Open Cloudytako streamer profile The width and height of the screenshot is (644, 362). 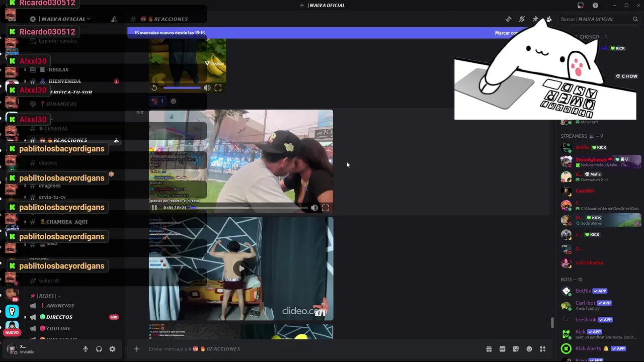click(x=600, y=162)
